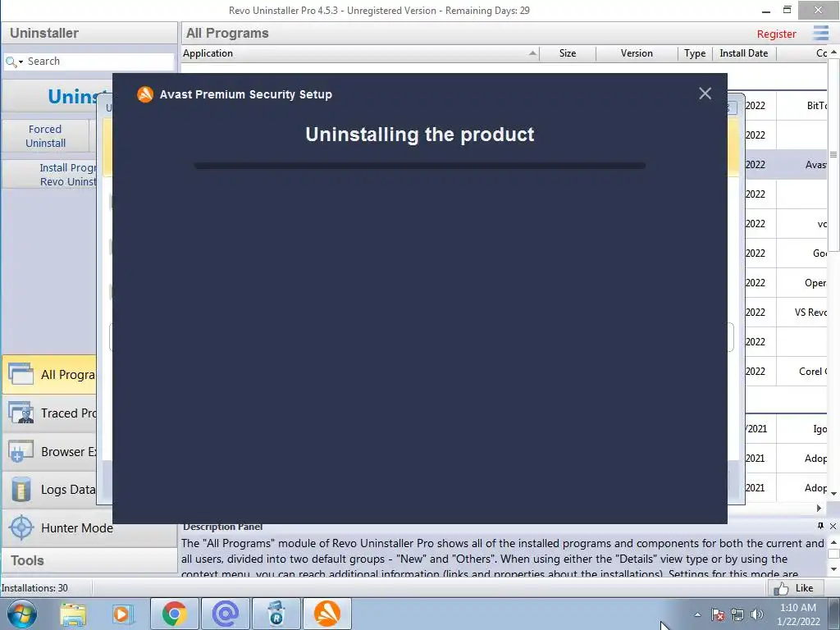Open the Windows Start menu
This screenshot has width=840, height=630.
click(22, 614)
